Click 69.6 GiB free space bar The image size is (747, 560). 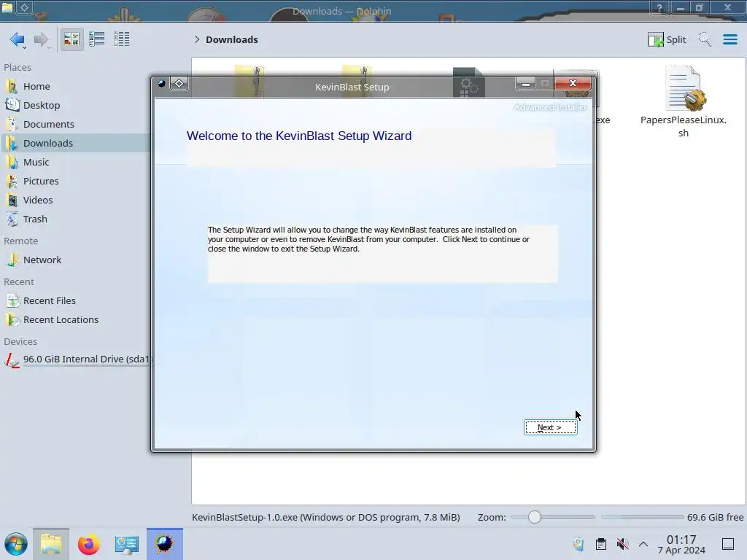pos(642,517)
